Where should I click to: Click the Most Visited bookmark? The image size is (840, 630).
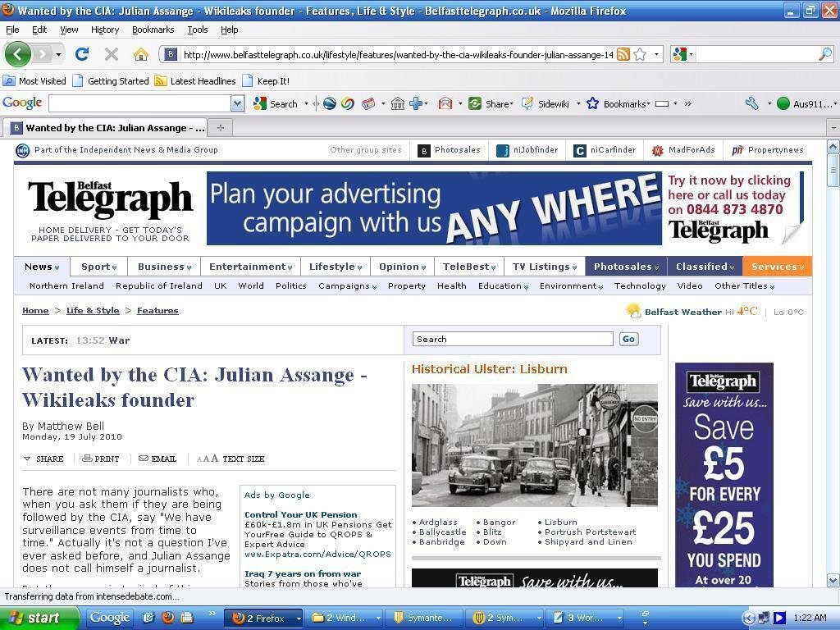[x=34, y=81]
